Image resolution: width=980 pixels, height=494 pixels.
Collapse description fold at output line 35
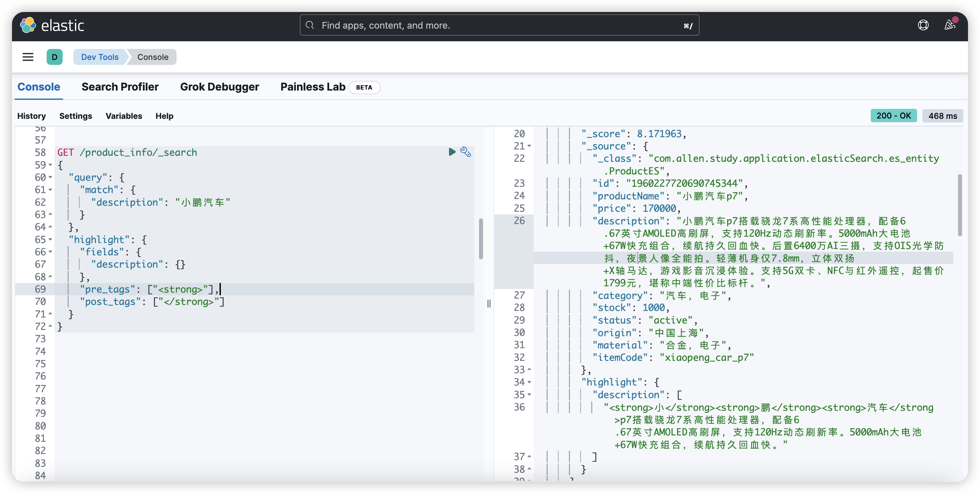[x=529, y=395]
